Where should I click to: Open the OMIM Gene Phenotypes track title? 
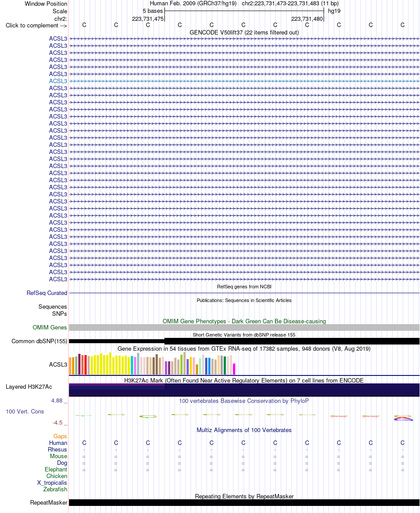[244, 321]
